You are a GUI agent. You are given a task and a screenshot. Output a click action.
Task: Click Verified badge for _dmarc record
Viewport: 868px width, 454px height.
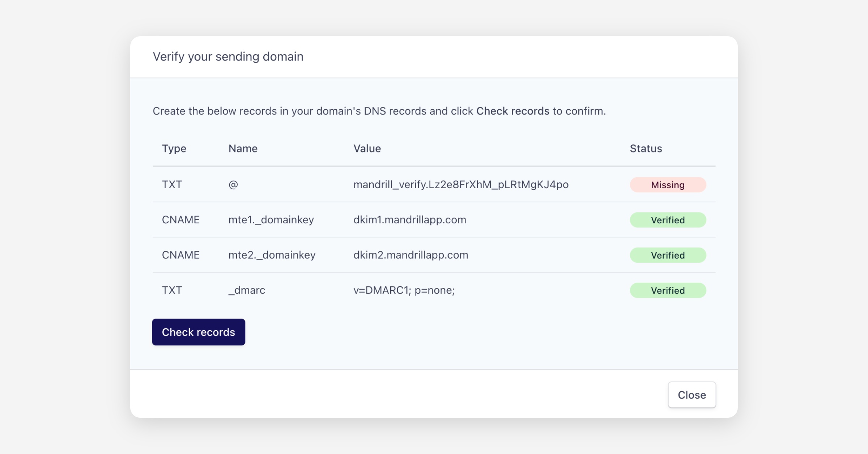[668, 290]
